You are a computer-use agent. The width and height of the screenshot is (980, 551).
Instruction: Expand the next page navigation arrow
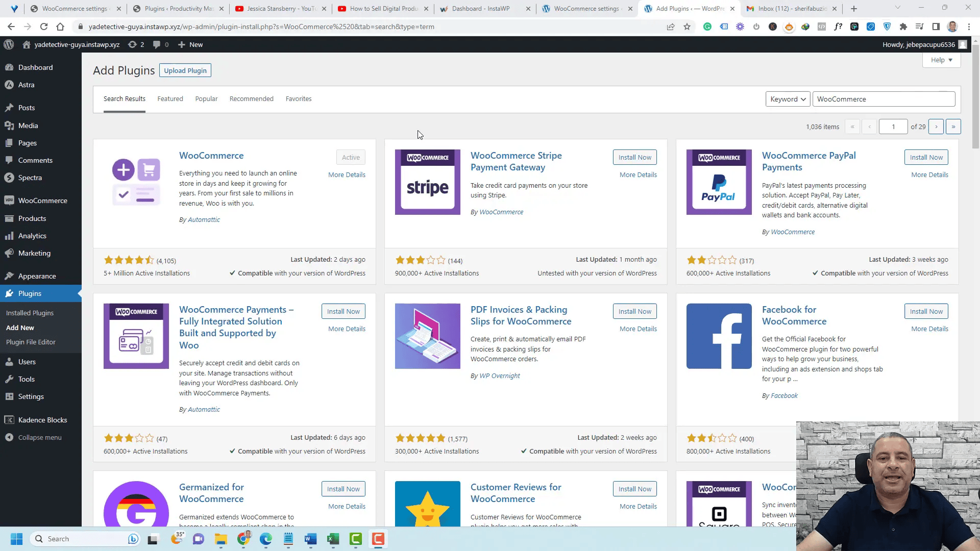pos(936,127)
